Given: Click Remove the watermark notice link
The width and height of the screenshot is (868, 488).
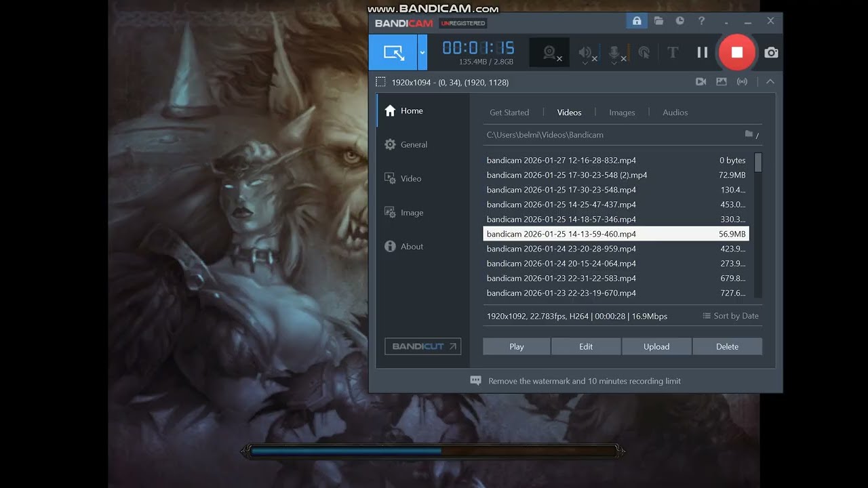Looking at the screenshot, I should (x=585, y=381).
